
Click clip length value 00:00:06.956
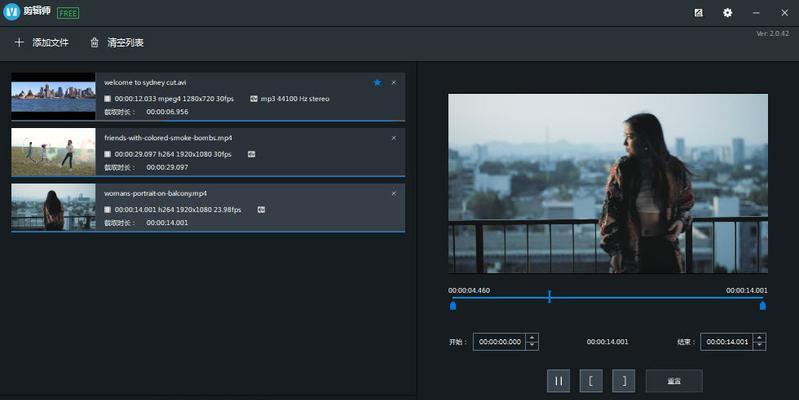[167, 112]
